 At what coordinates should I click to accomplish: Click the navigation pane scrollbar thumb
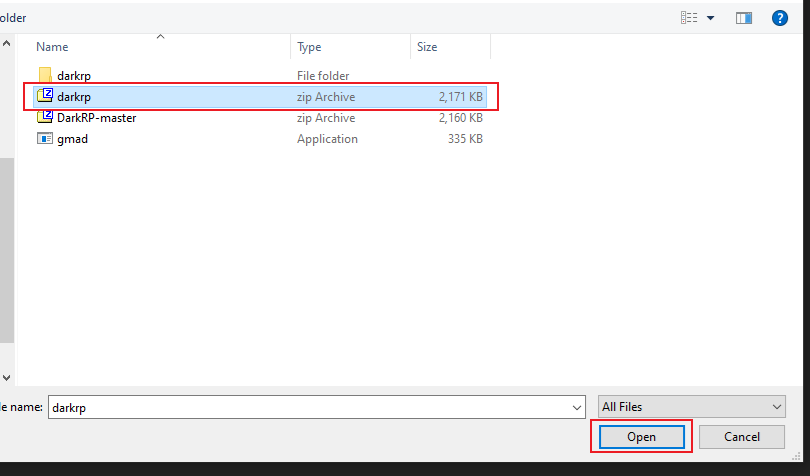coord(6,251)
